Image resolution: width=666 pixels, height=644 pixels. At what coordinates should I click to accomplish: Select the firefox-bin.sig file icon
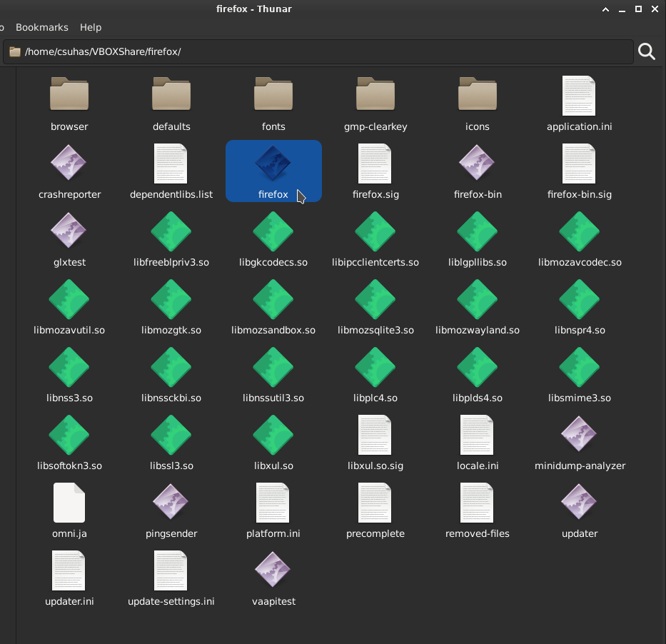[x=579, y=163]
